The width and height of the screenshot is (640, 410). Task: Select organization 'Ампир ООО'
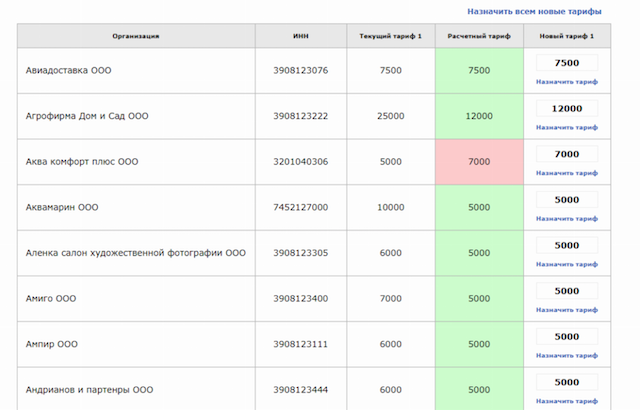coord(52,345)
